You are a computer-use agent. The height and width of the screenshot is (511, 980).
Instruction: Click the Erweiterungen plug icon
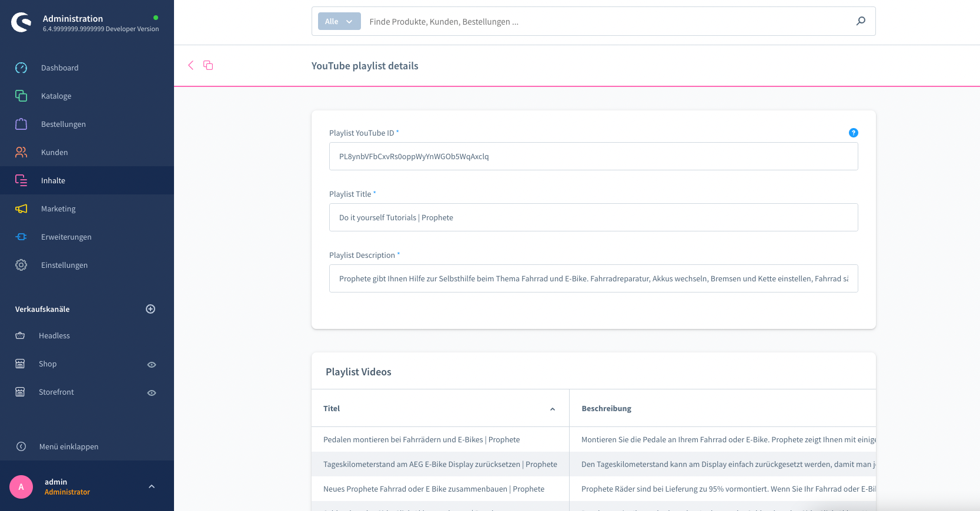pyautogui.click(x=21, y=237)
